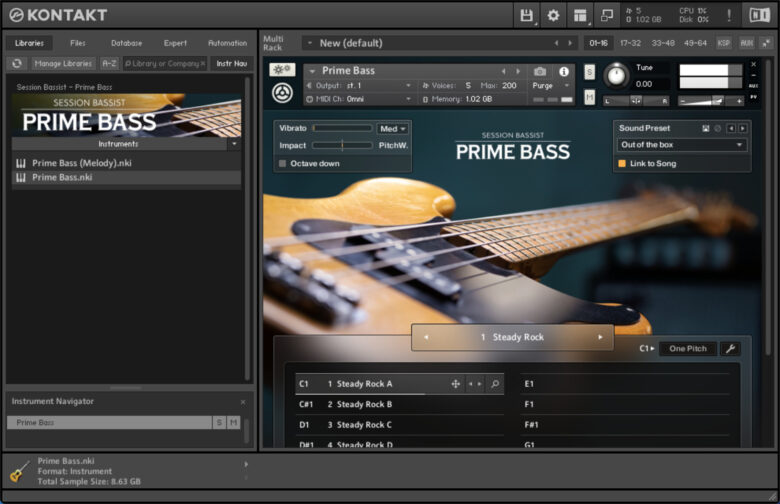
Task: Open the Vibrato Med dropdown
Action: (390, 129)
